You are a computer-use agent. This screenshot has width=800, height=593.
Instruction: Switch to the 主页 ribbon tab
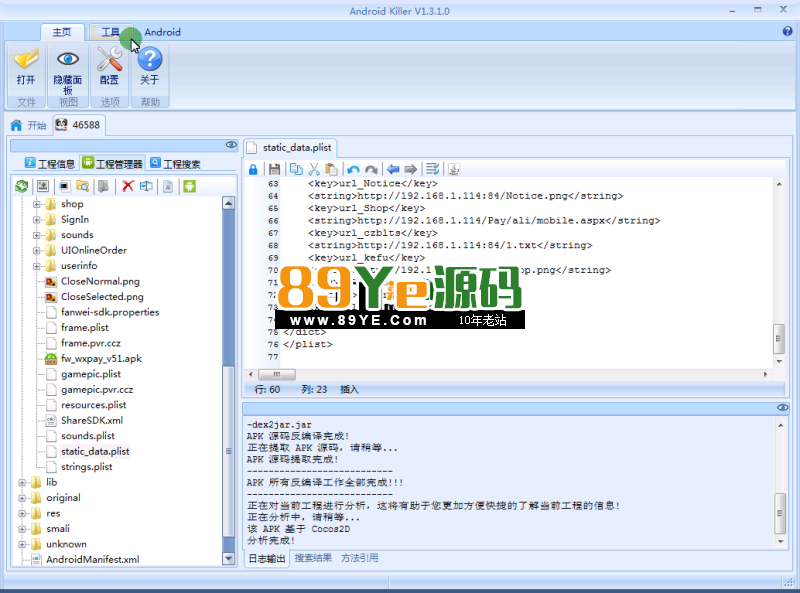pos(62,32)
